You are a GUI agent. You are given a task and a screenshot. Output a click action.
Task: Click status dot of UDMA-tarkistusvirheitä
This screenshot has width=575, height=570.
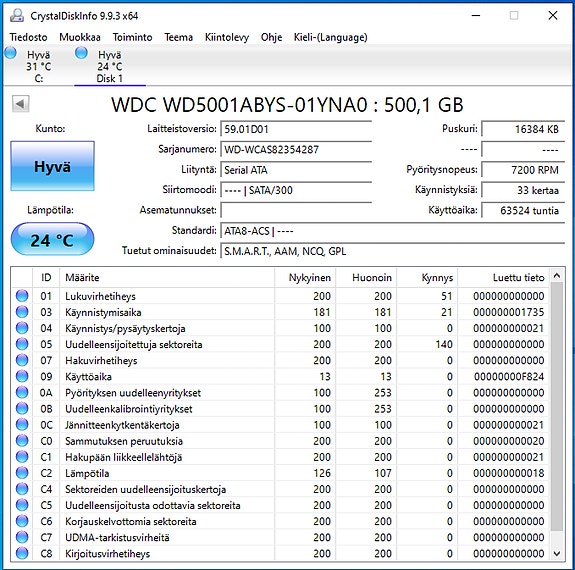point(22,537)
